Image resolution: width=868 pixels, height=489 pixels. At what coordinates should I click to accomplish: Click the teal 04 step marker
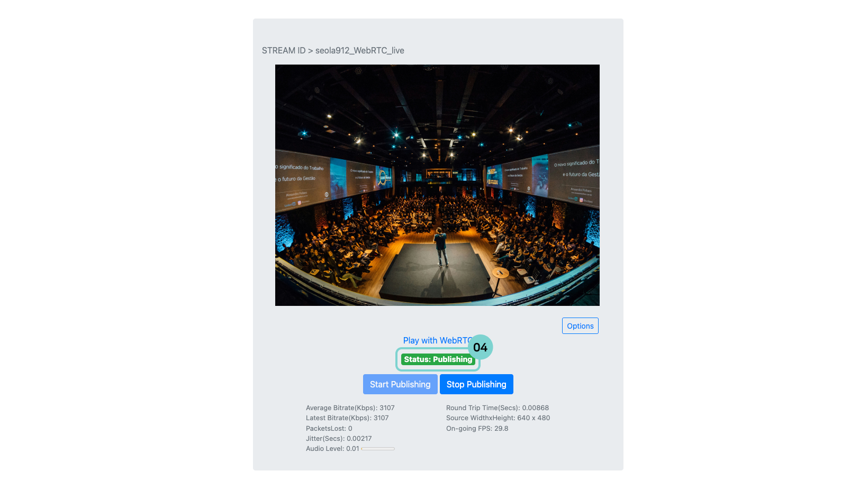pos(481,347)
